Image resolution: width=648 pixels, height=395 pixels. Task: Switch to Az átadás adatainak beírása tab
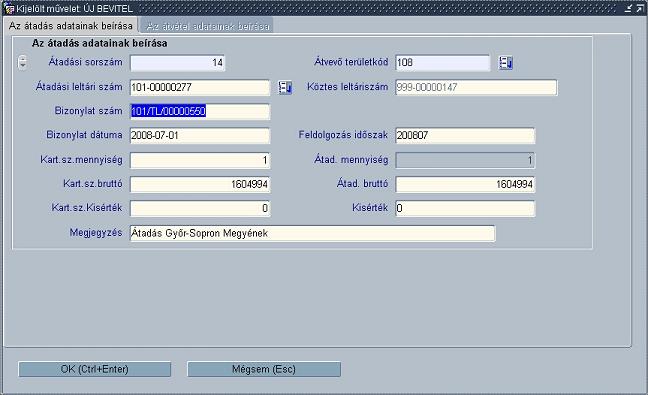tap(71, 26)
